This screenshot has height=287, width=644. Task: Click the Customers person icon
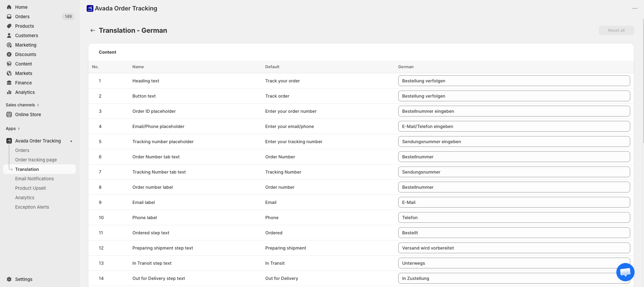(x=9, y=35)
